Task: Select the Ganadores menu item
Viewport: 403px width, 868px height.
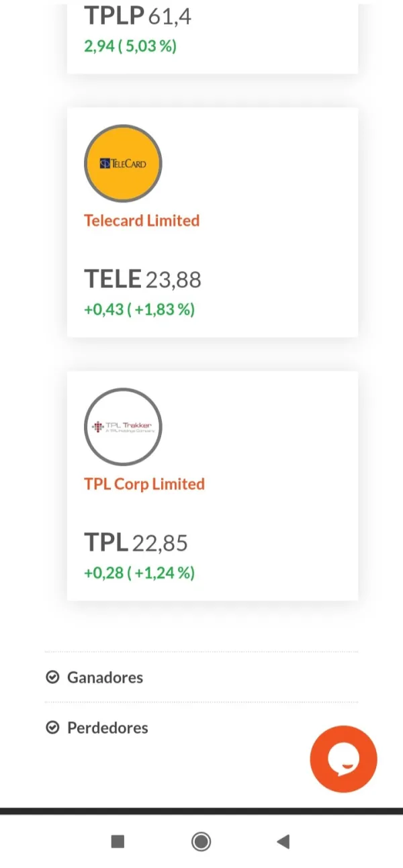Action: (105, 677)
